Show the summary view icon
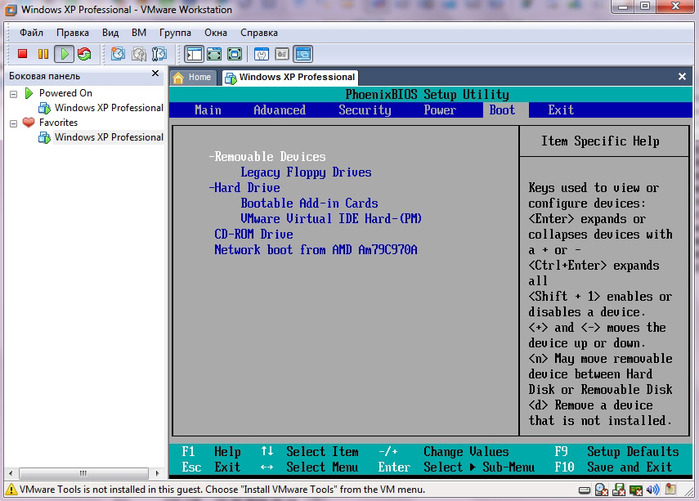This screenshot has height=501, width=699. (261, 54)
